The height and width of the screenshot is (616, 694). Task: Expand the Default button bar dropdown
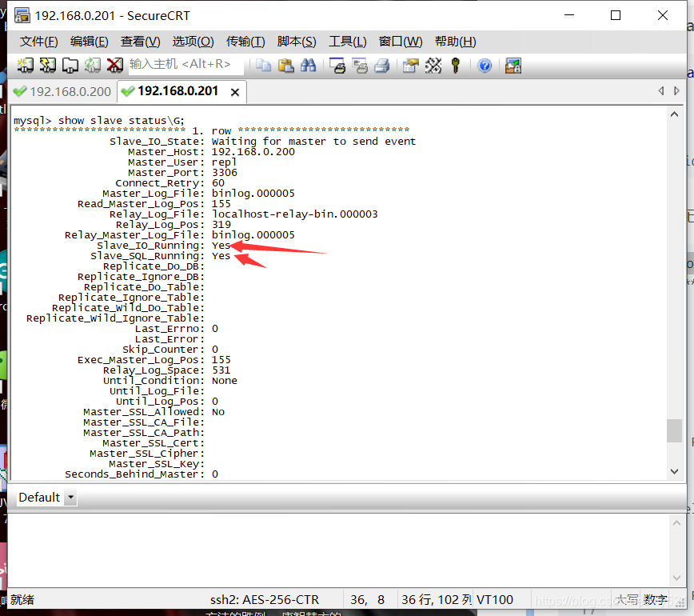coord(71,498)
